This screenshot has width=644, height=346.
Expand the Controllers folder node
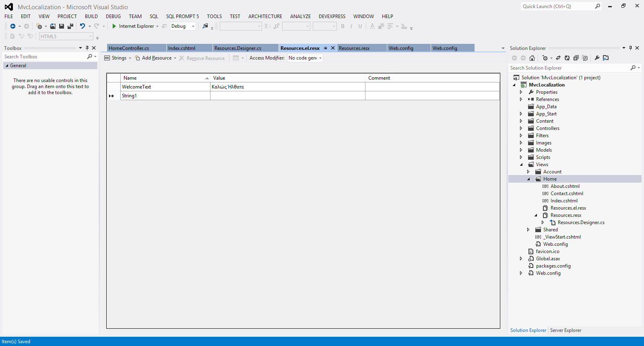(521, 128)
